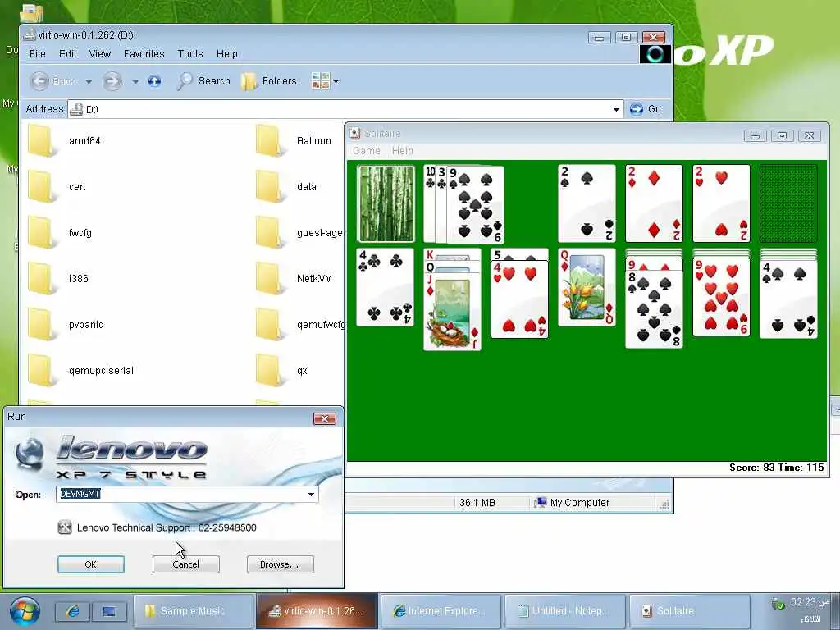Select the NetKVM folder icon
This screenshot has height=630, width=840.
click(x=269, y=279)
